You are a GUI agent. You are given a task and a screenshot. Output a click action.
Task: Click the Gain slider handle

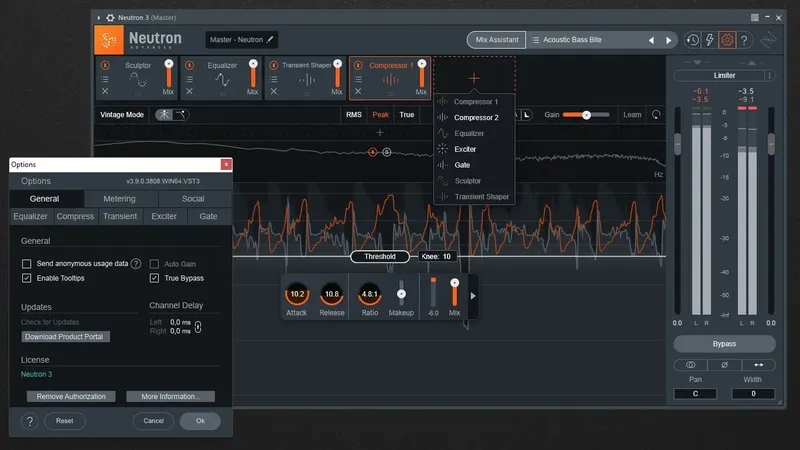(586, 115)
